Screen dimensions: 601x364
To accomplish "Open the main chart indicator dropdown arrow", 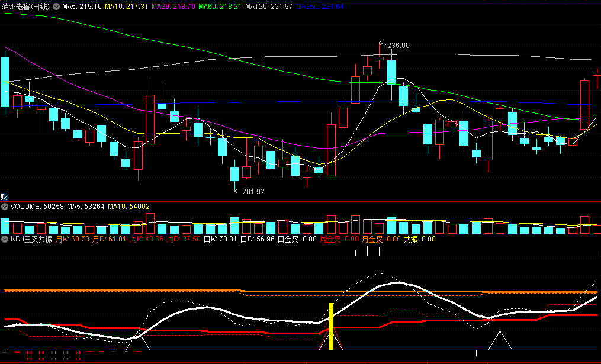I will pos(56,7).
